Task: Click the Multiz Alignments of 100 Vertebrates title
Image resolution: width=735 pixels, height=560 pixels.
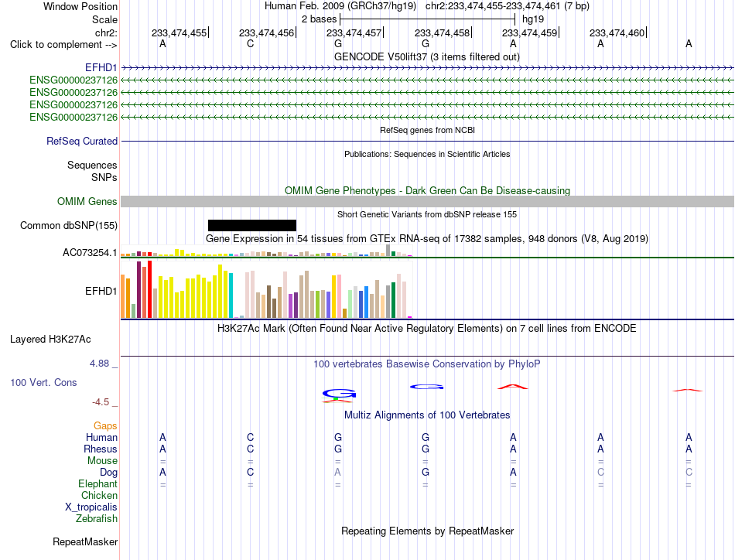Action: click(x=427, y=415)
